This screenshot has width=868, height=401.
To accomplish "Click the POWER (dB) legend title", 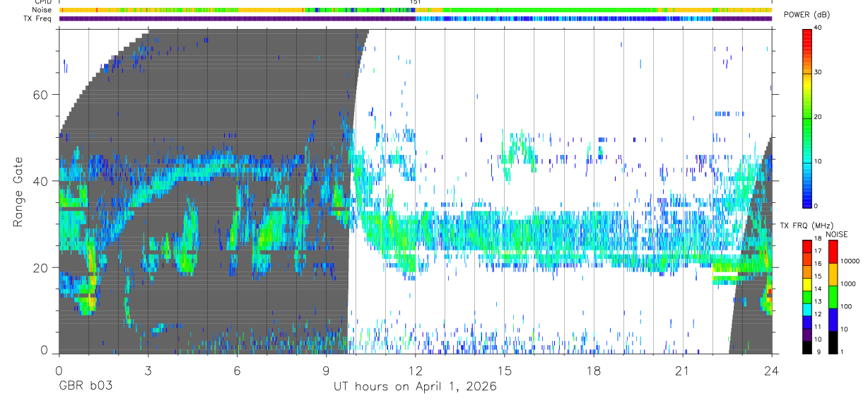I will [x=808, y=14].
